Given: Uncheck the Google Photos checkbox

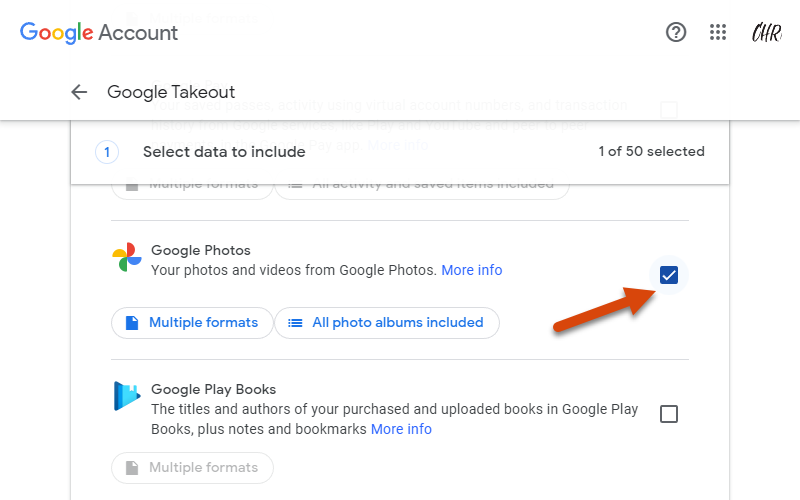Looking at the screenshot, I should [x=668, y=275].
